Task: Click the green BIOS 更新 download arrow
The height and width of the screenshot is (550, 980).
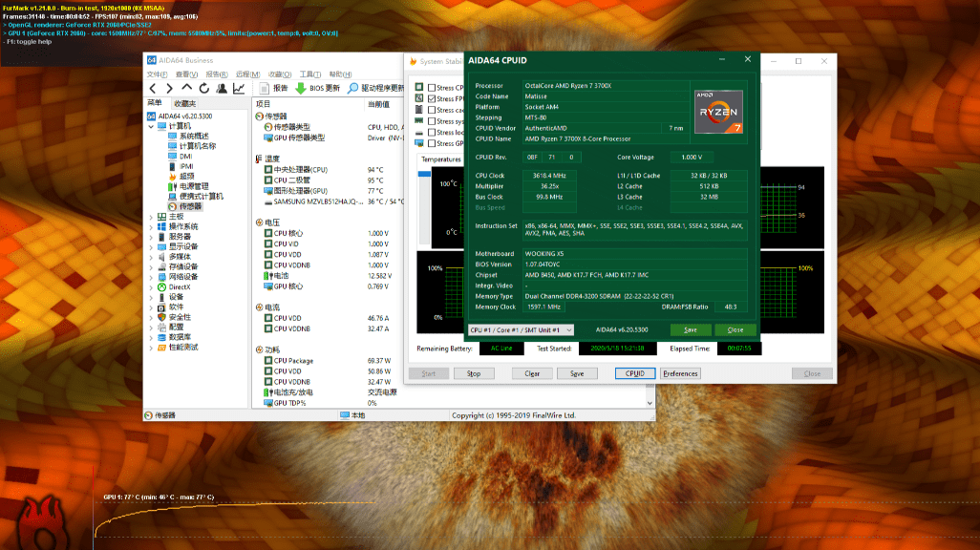Action: [301, 88]
